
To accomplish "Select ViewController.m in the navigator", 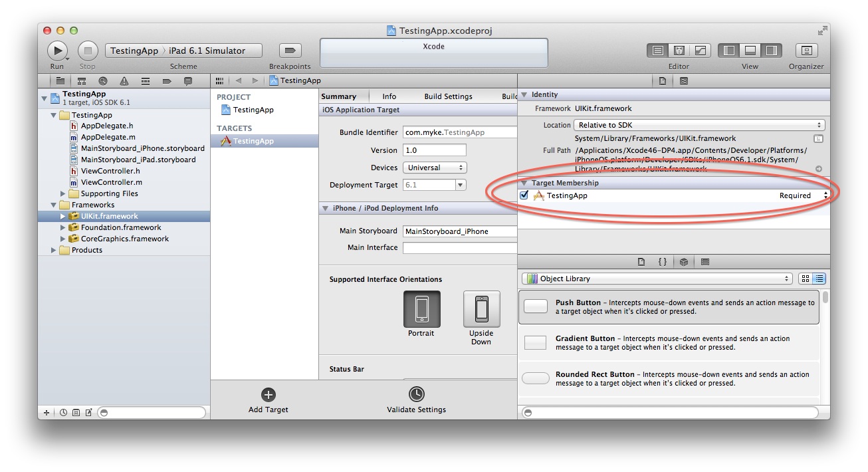I will (x=111, y=182).
